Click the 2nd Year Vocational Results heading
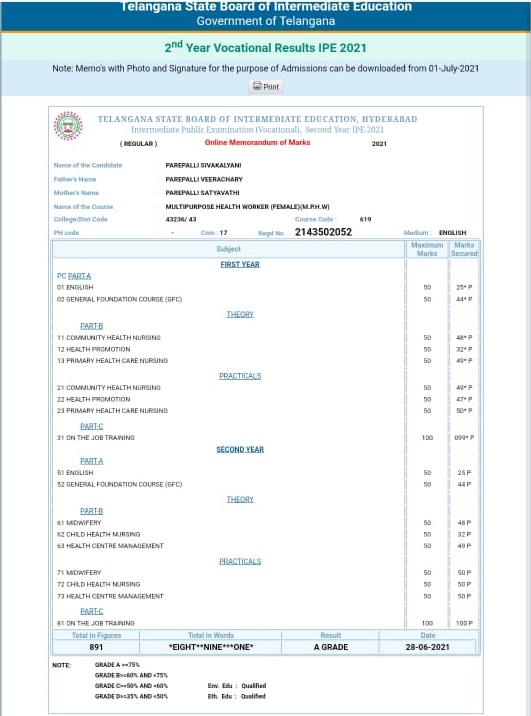The image size is (531, 716). (x=265, y=47)
